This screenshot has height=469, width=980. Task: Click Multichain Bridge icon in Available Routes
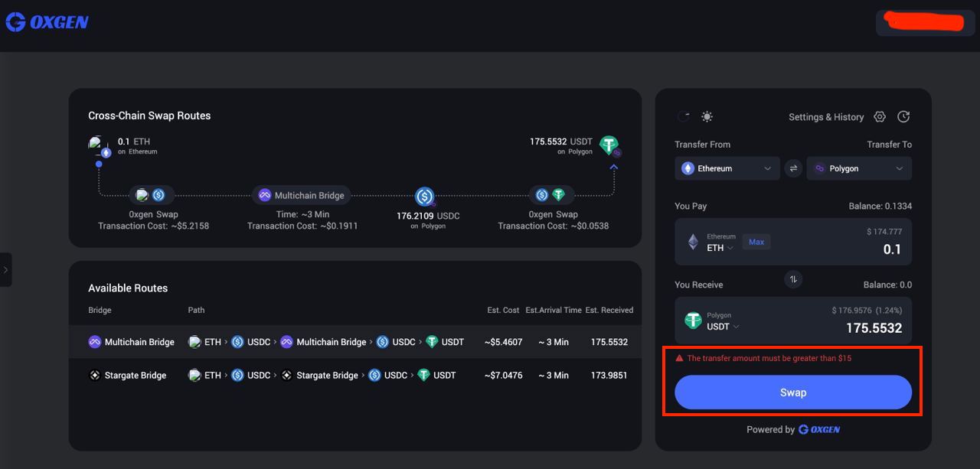(x=95, y=342)
